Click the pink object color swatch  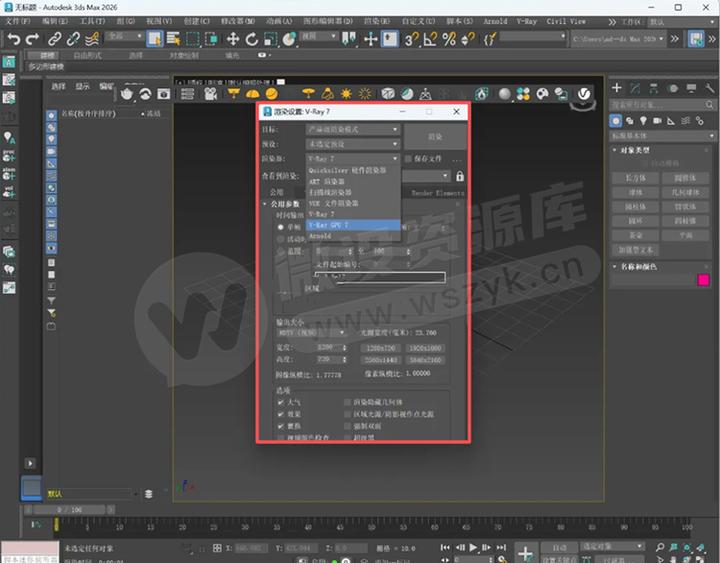pyautogui.click(x=702, y=279)
